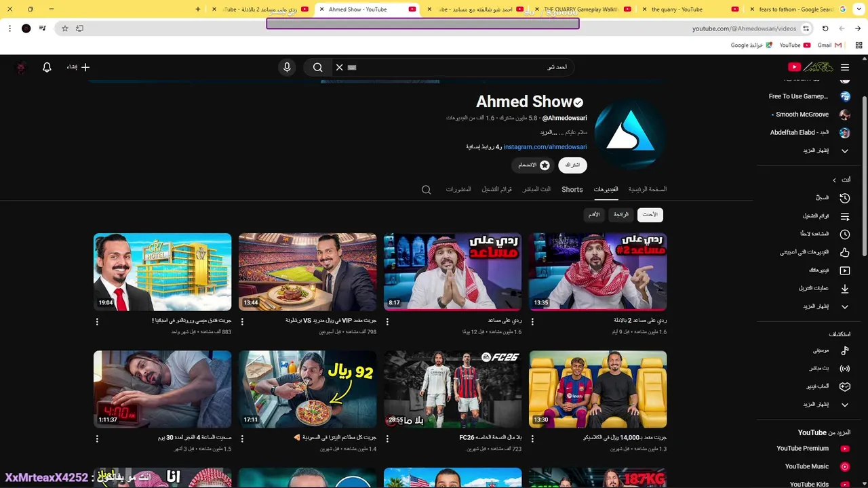
Task: Open the 13:35 'ردي على مساعد #2' video thumbnail
Action: (597, 272)
